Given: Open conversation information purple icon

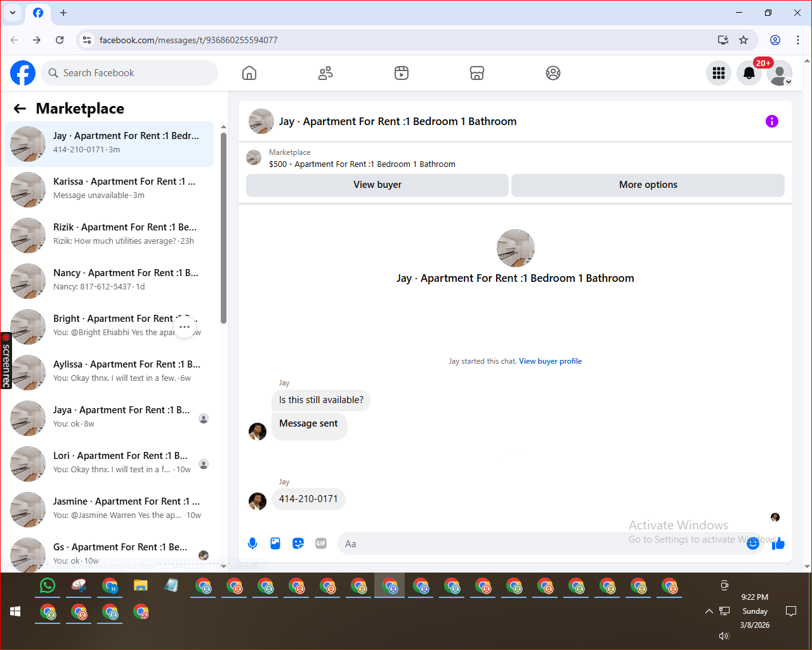Looking at the screenshot, I should (x=772, y=121).
